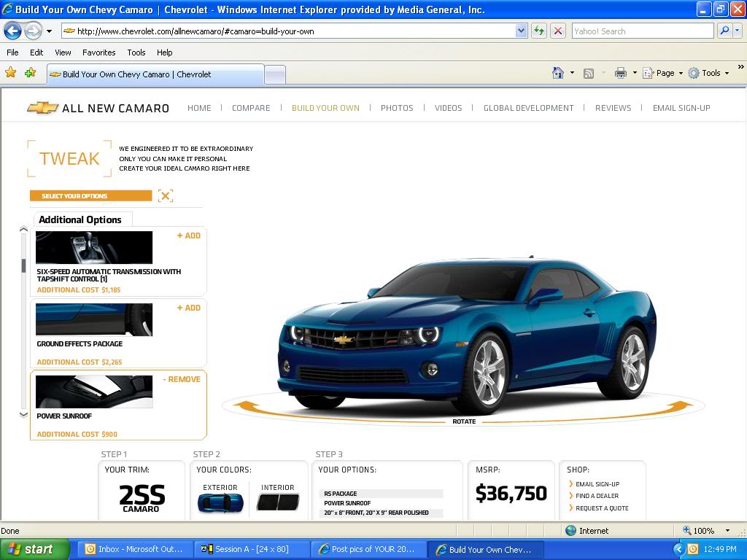This screenshot has height=560, width=747.
Task: Click the FIND A DEALER link
Action: point(597,496)
